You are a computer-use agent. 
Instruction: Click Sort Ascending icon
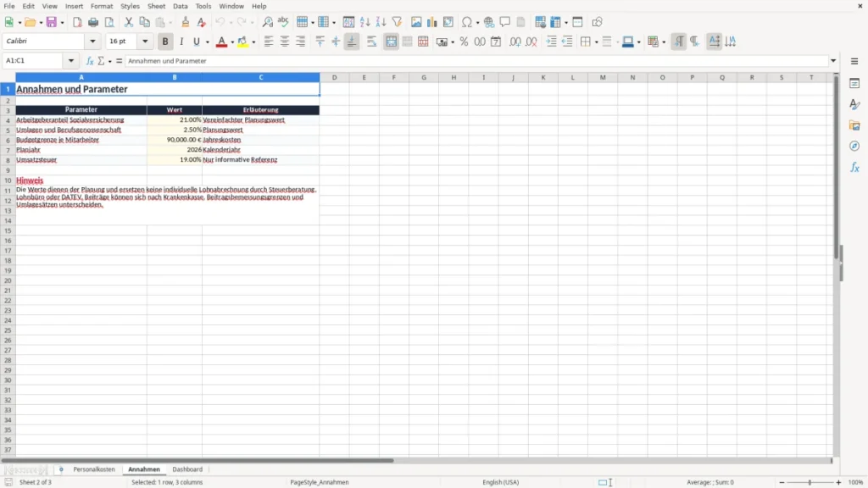tap(364, 22)
